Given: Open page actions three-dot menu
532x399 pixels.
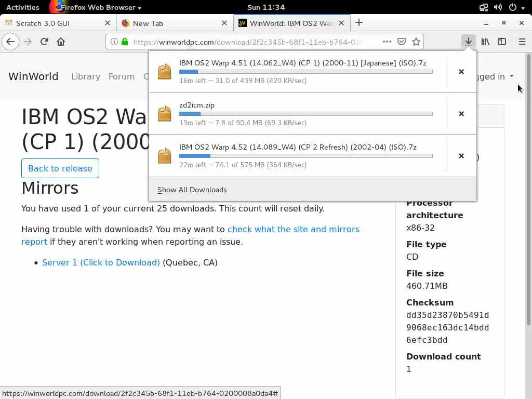Looking at the screenshot, I should click(x=387, y=42).
